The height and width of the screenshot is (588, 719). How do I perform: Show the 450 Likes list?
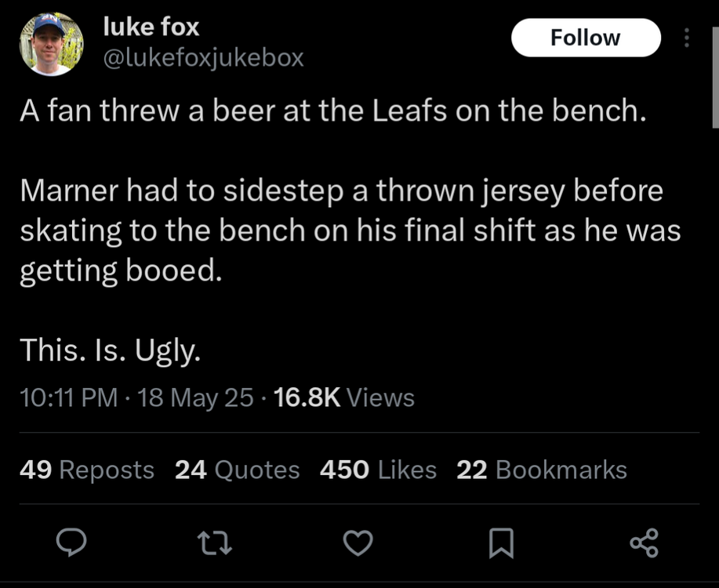point(378,470)
